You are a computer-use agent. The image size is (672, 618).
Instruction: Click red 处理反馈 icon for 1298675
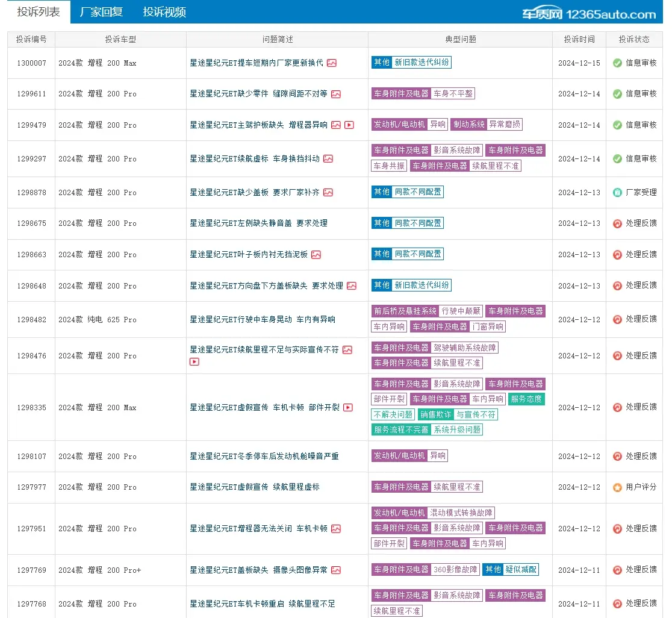click(x=618, y=223)
